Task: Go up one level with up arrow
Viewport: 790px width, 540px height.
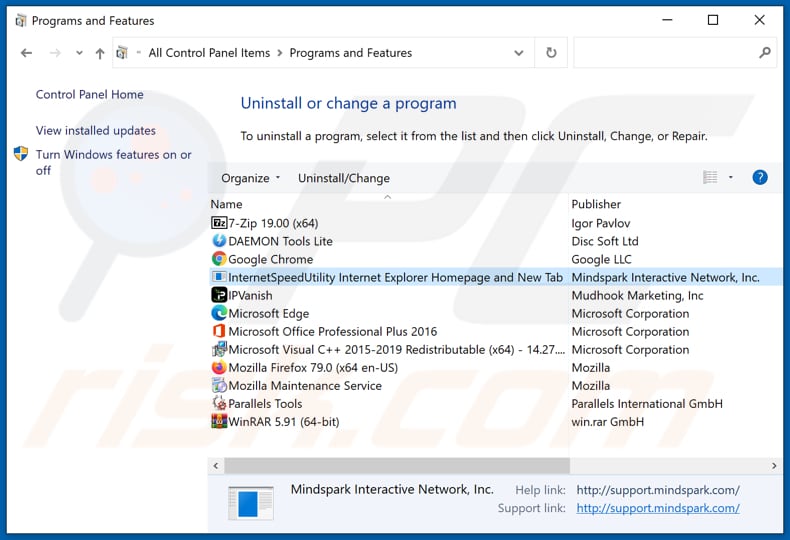Action: point(100,53)
